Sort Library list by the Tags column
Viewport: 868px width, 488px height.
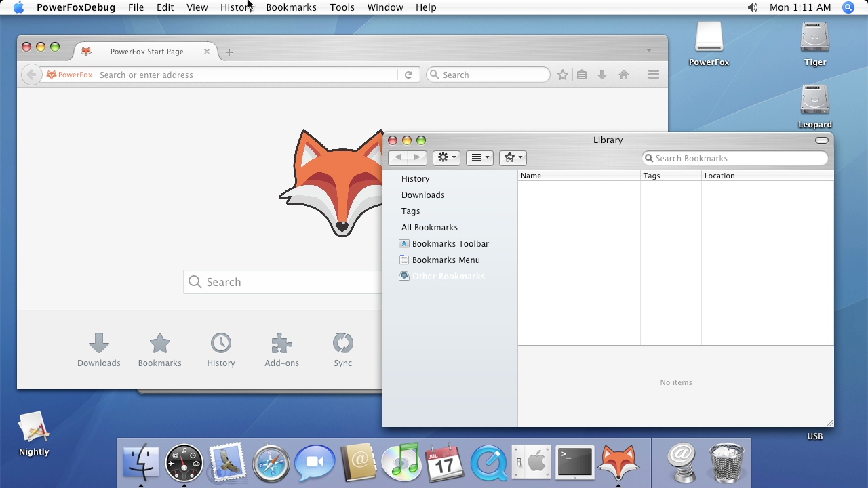(671, 176)
